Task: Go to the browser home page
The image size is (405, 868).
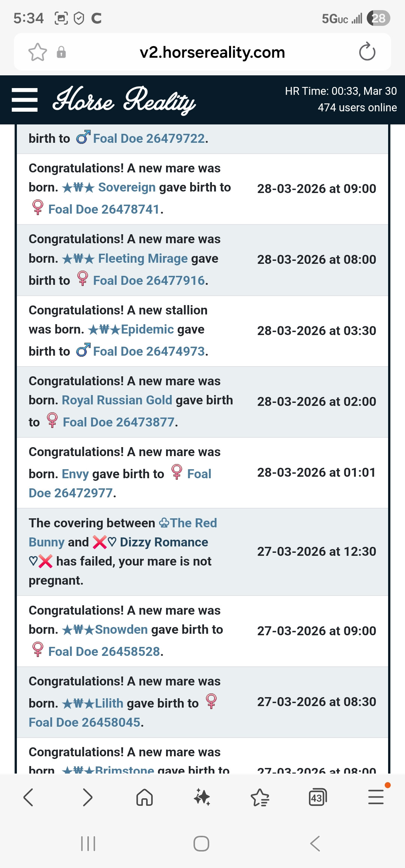Action: pyautogui.click(x=144, y=797)
